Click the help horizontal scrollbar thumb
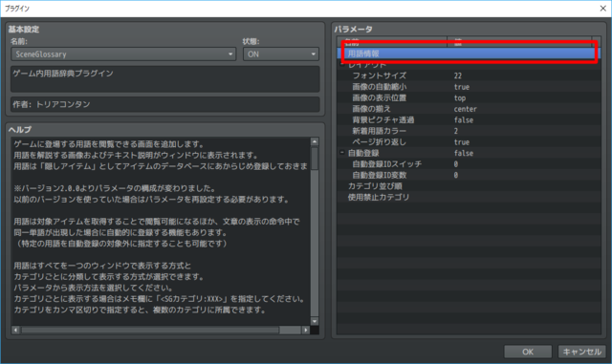 pyautogui.click(x=150, y=330)
